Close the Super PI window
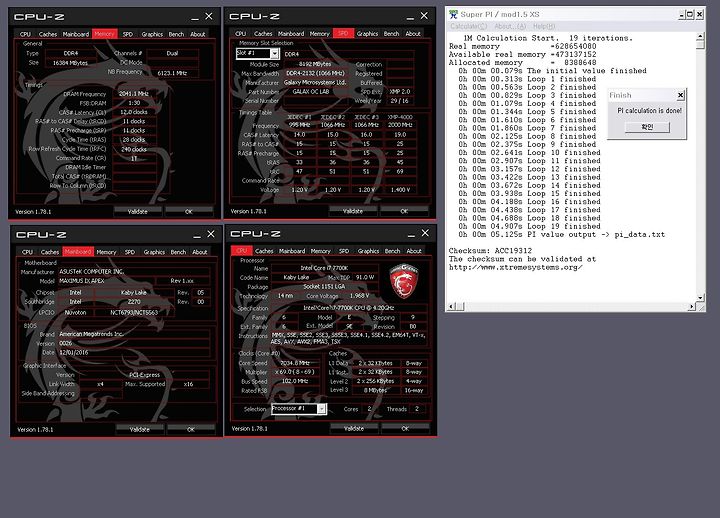The width and height of the screenshot is (720, 518). pyautogui.click(x=699, y=15)
